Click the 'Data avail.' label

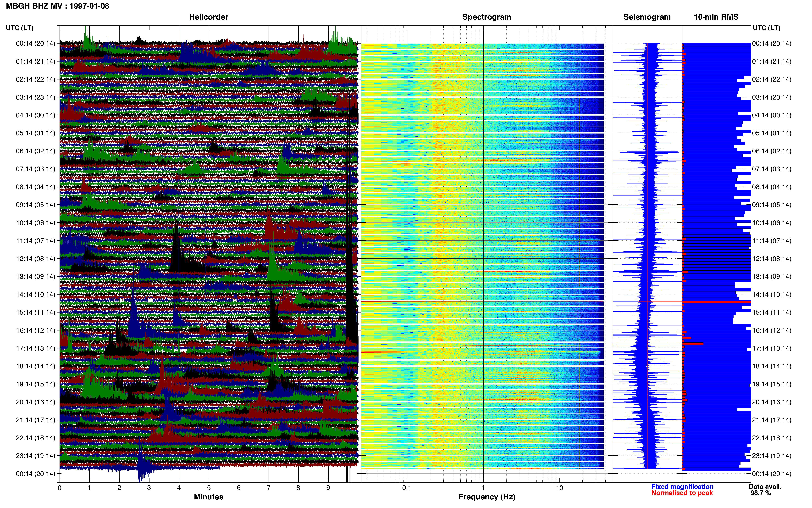[765, 487]
